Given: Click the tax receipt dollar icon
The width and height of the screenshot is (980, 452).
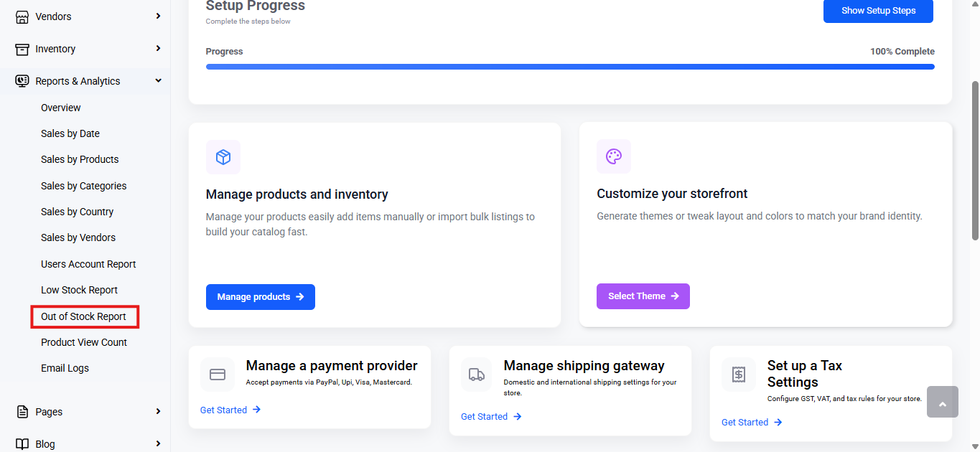Looking at the screenshot, I should (x=739, y=375).
